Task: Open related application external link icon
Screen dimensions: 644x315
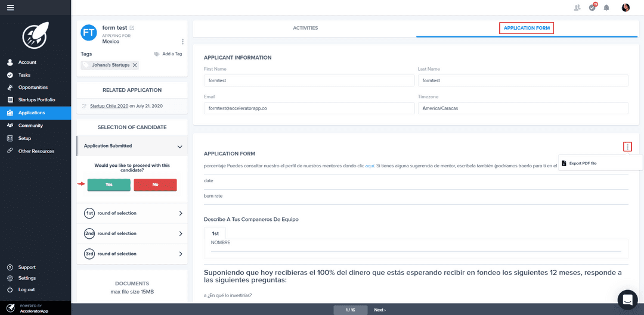Action: click(x=84, y=106)
